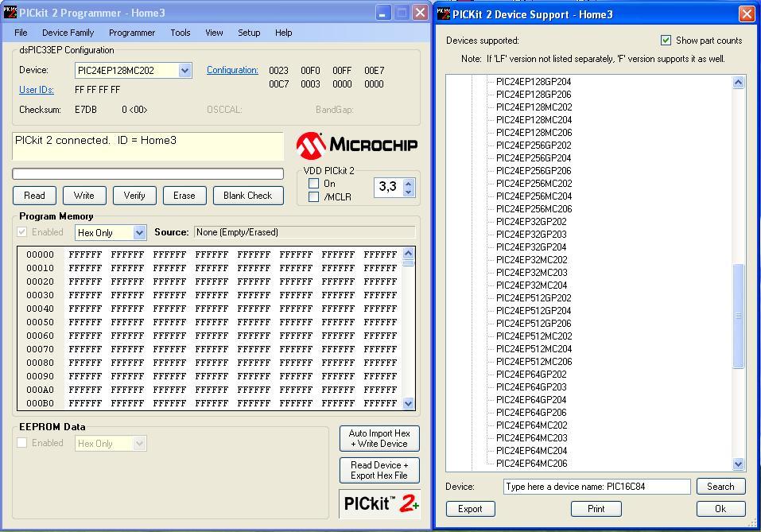This screenshot has height=532, width=761.
Task: Toggle the /MCLR checkbox
Action: 313,196
